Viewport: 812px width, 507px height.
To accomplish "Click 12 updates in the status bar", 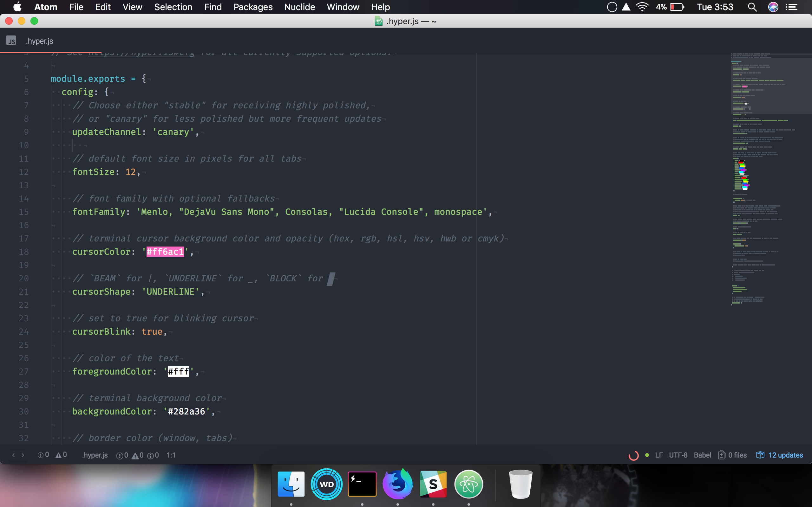I will [x=785, y=455].
